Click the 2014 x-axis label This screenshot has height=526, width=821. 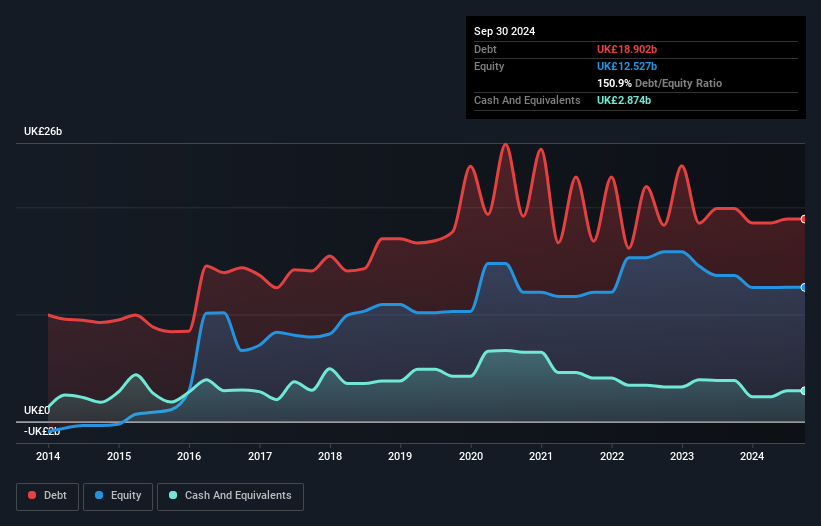coord(48,456)
